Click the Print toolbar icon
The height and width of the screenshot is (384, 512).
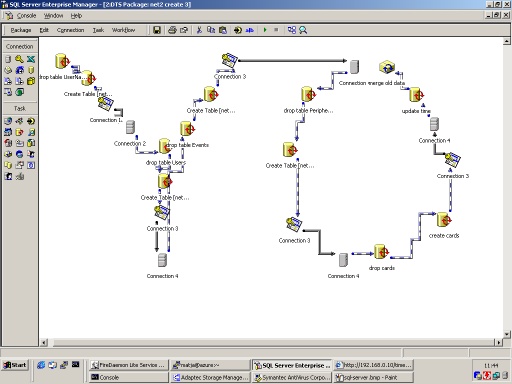[x=172, y=30]
